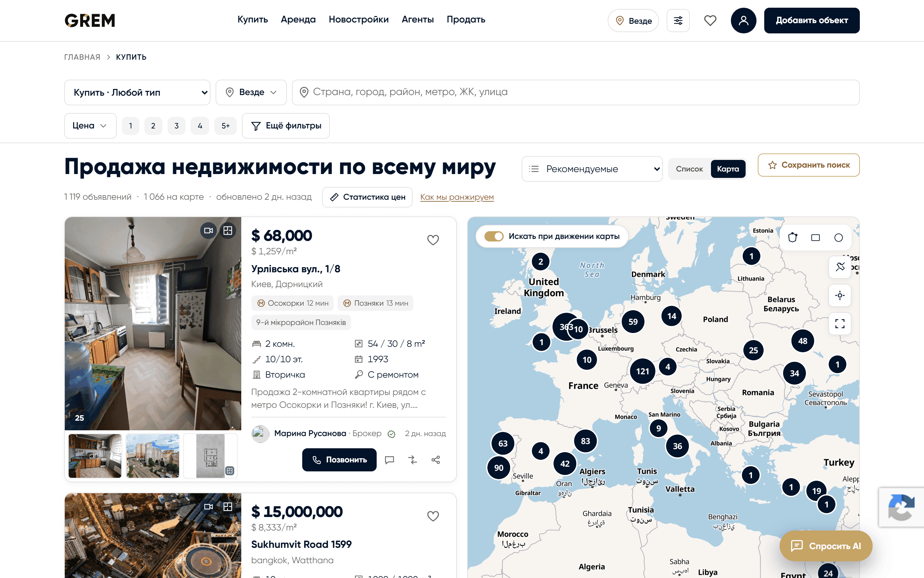Screen dimensions: 924x578
Task: Select 1 room filter
Action: pos(131,126)
